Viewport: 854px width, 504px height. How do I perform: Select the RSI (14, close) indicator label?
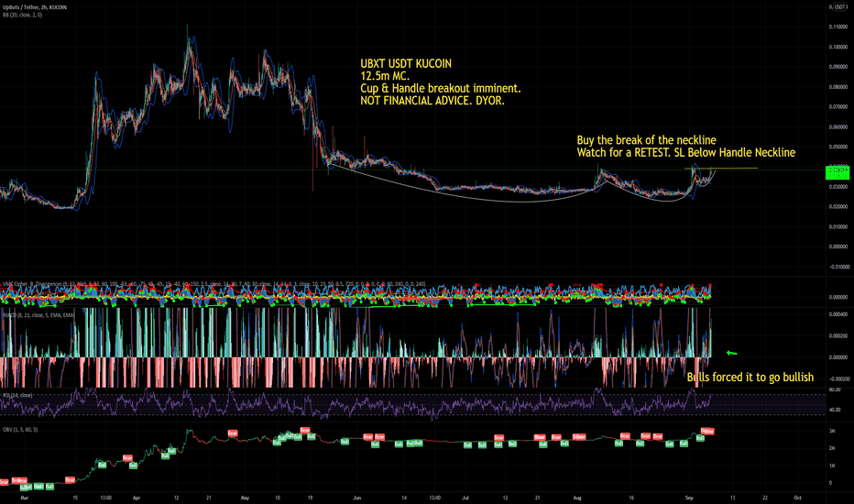click(x=17, y=395)
